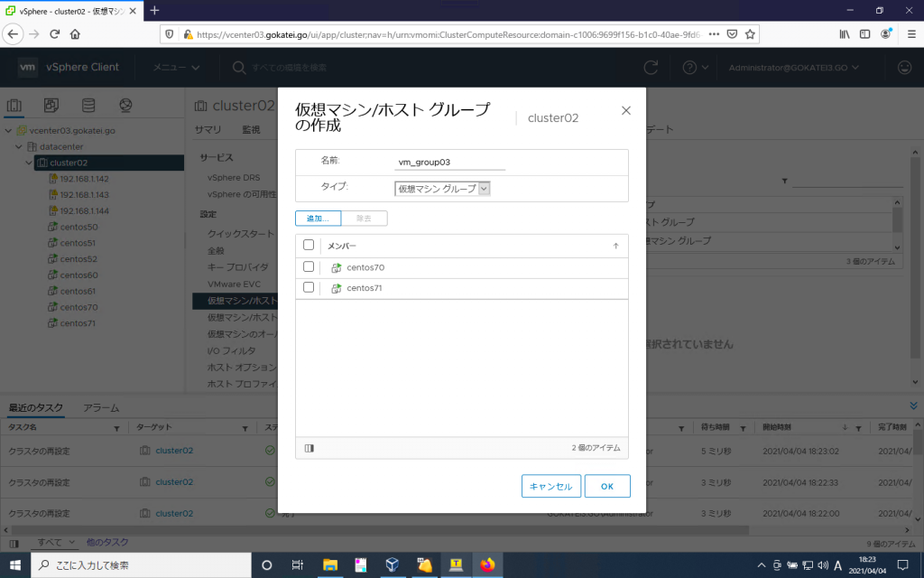Viewport: 924px width, 578px height.
Task: Click the vm vSphere Client logo
Action: pos(28,67)
